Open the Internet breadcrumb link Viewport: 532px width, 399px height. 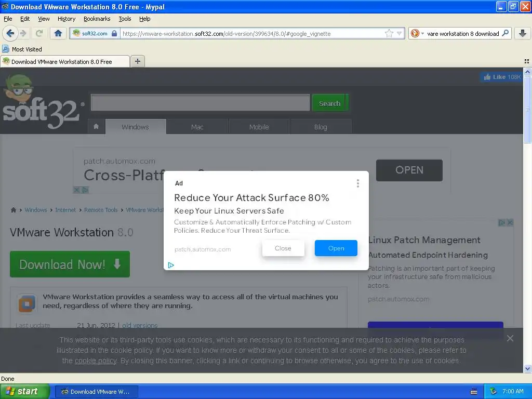tap(65, 210)
